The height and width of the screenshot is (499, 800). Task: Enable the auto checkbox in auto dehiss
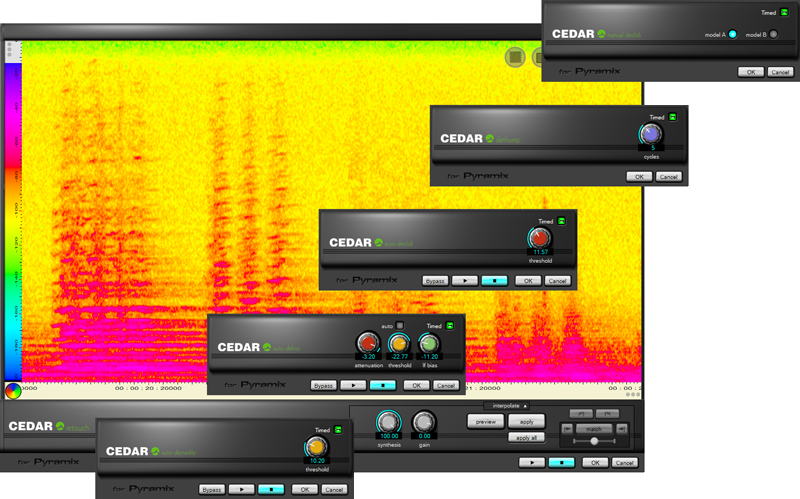pyautogui.click(x=400, y=325)
